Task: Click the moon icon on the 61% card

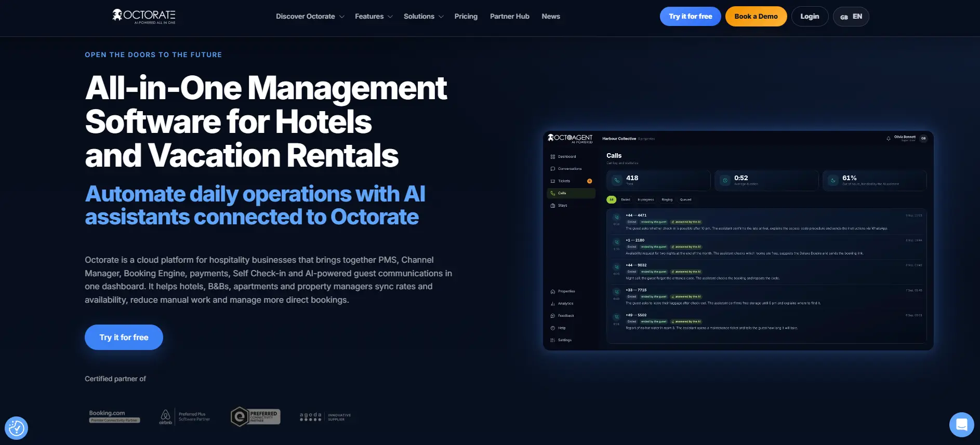Action: click(833, 180)
